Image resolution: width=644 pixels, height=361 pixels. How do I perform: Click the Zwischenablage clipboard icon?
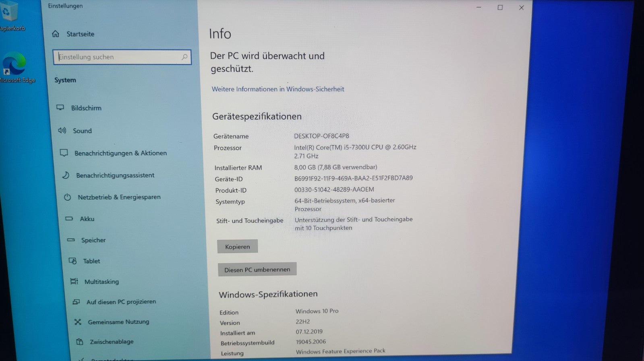click(80, 341)
